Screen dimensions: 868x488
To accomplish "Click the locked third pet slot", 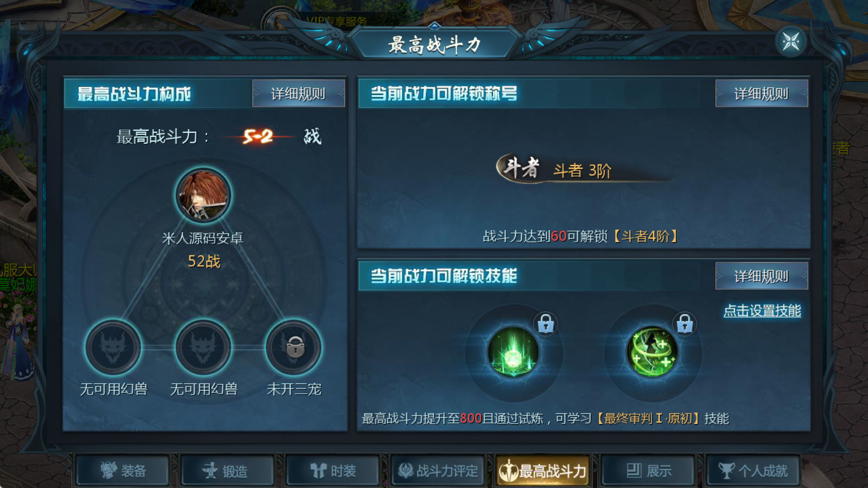I will 293,347.
